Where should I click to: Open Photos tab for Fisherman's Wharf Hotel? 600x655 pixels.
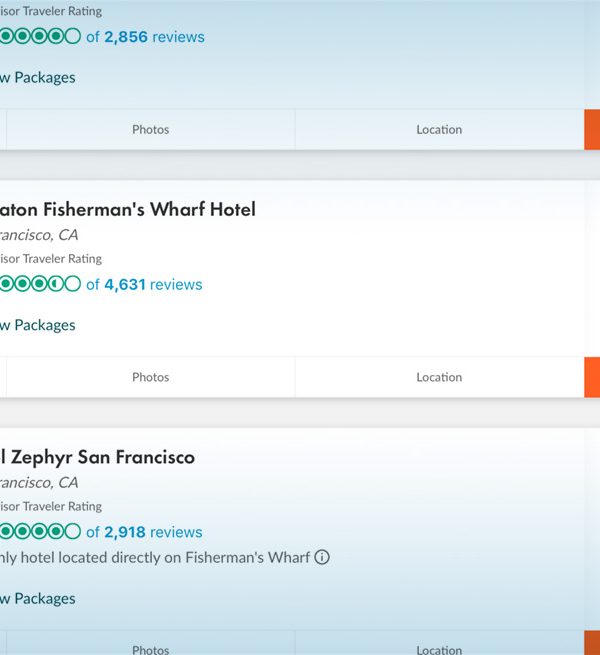tap(150, 377)
